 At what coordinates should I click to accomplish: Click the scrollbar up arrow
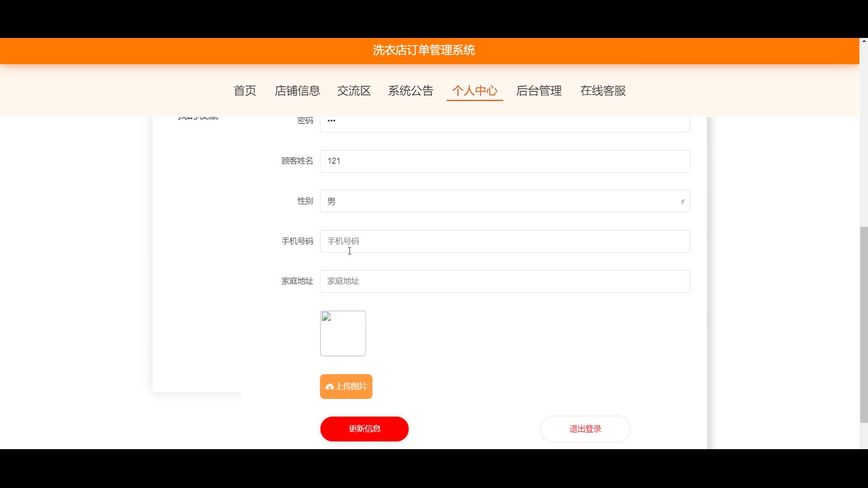coord(863,41)
